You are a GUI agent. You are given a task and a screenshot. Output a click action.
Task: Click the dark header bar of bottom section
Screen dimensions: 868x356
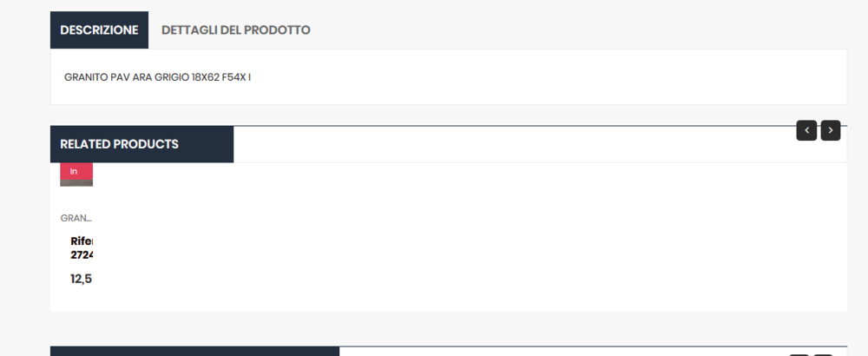pos(194,351)
